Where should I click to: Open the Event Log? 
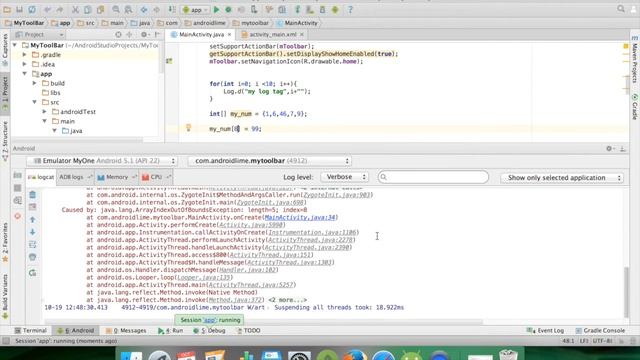pos(545,331)
